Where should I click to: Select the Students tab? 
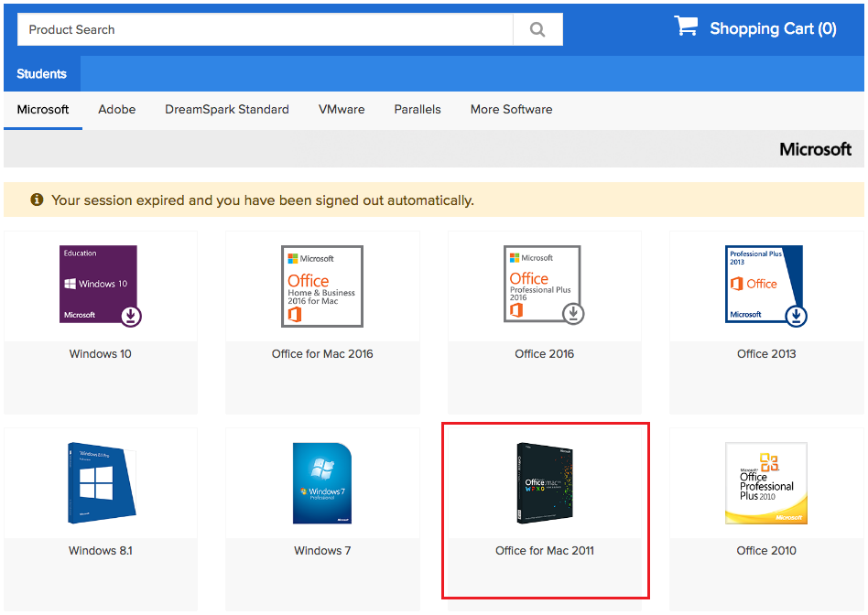(x=41, y=73)
